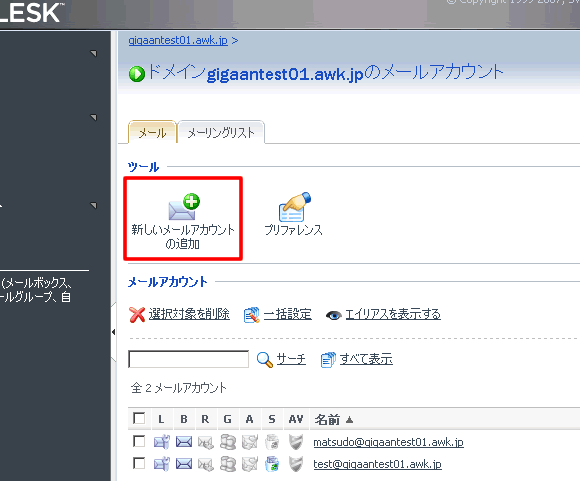The image size is (580, 481).
Task: Click the すべて表示 link
Action: [366, 359]
